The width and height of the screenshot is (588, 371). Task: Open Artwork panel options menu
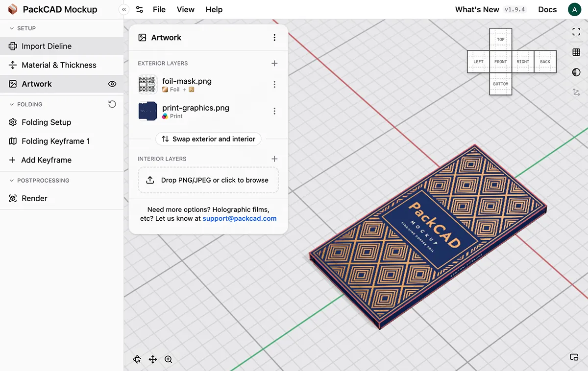pyautogui.click(x=274, y=38)
